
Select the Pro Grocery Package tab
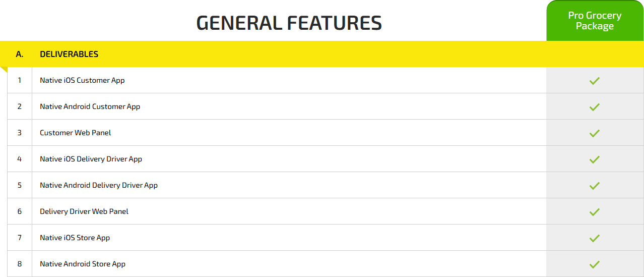[595, 21]
